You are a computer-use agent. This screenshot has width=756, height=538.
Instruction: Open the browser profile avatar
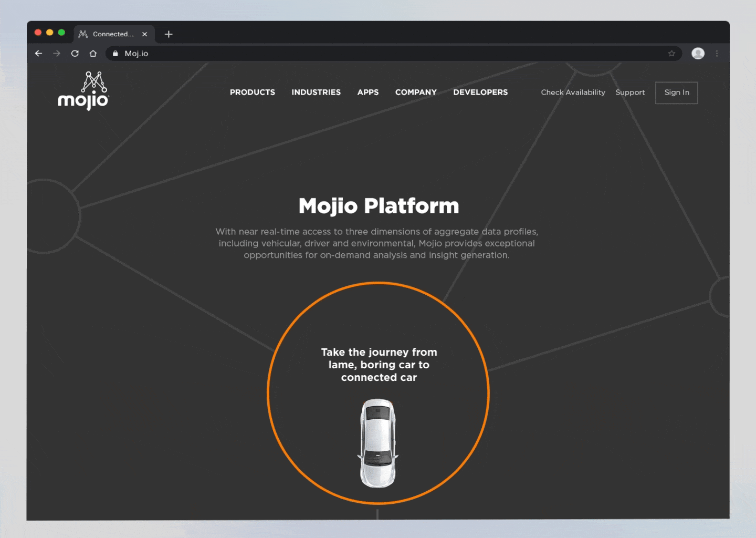click(698, 53)
